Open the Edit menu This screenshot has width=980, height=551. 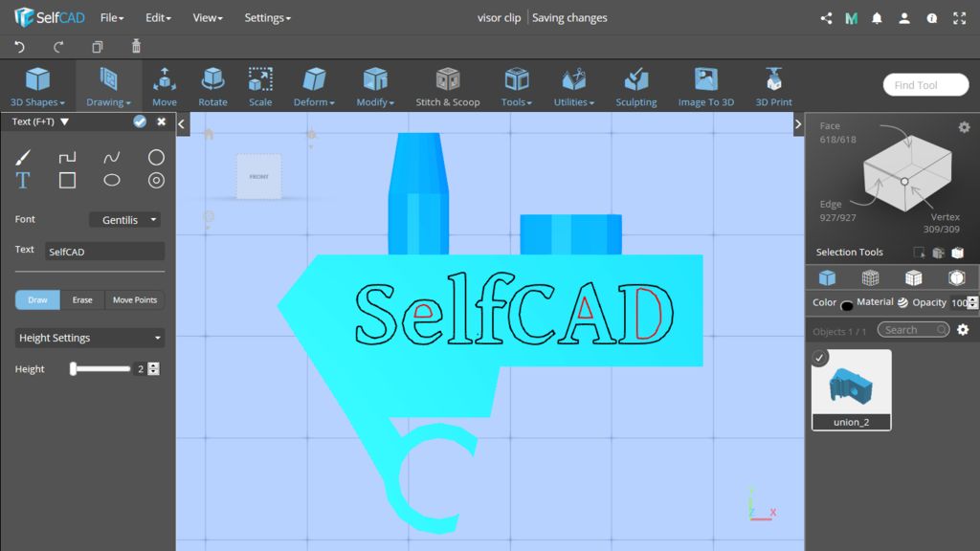point(158,18)
